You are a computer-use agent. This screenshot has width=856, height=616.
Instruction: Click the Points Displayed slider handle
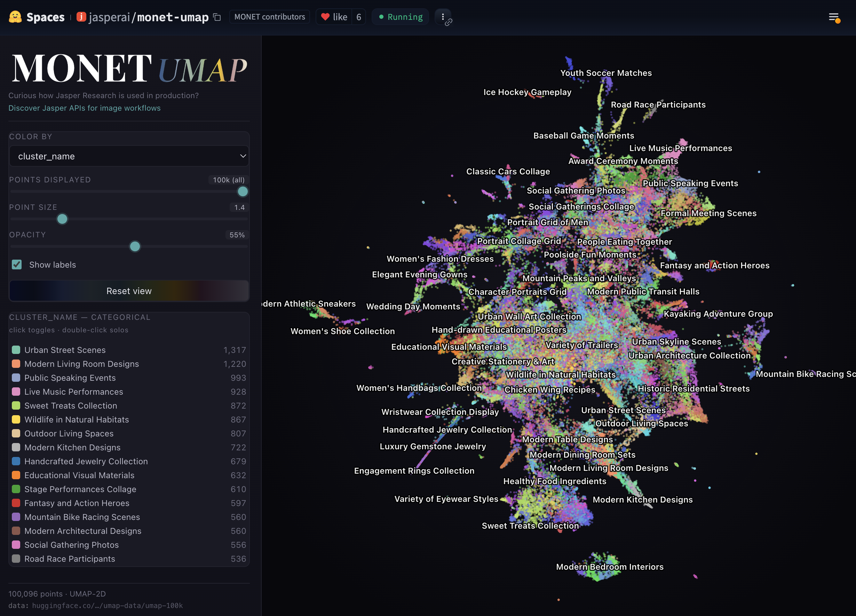click(243, 192)
